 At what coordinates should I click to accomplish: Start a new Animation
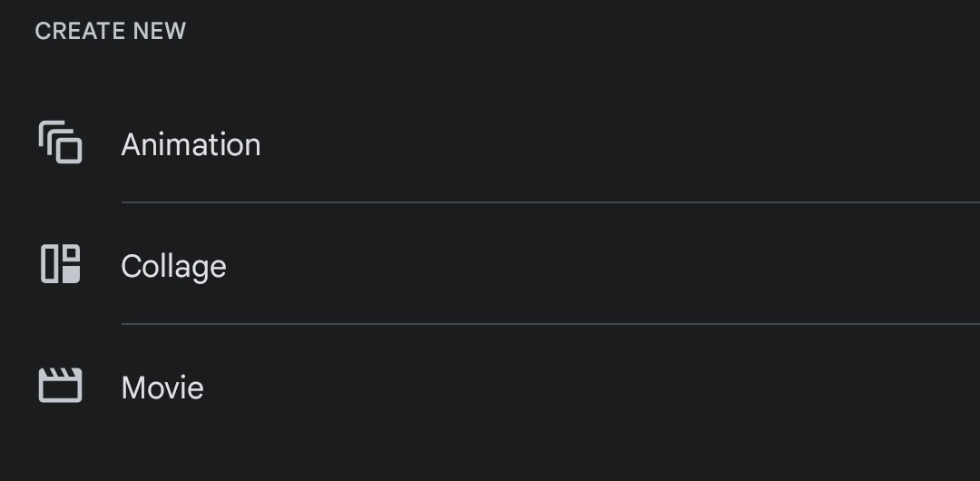191,145
